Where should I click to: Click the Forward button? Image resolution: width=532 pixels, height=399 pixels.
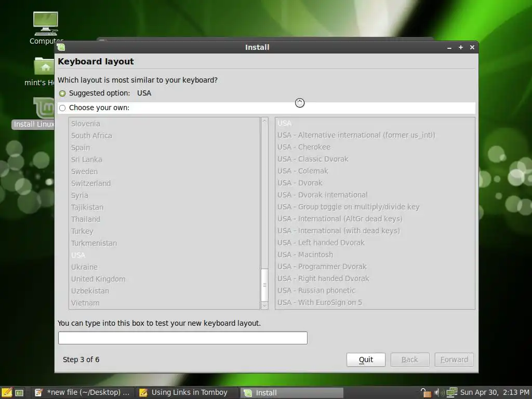tap(454, 360)
